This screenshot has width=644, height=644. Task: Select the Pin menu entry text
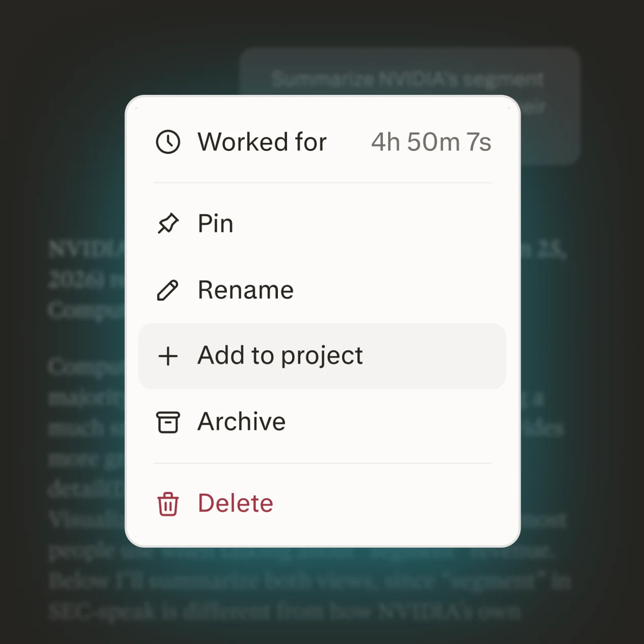pos(216,223)
